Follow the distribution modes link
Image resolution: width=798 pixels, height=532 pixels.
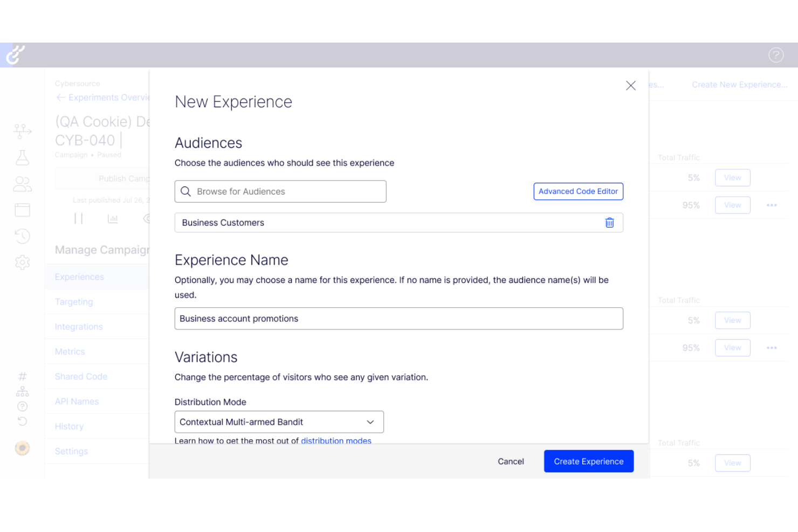point(336,441)
